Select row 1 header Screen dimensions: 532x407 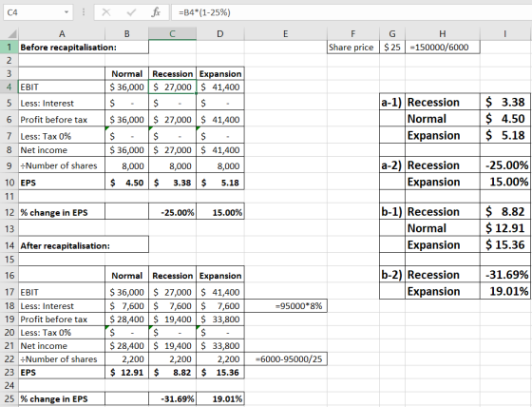click(x=9, y=48)
